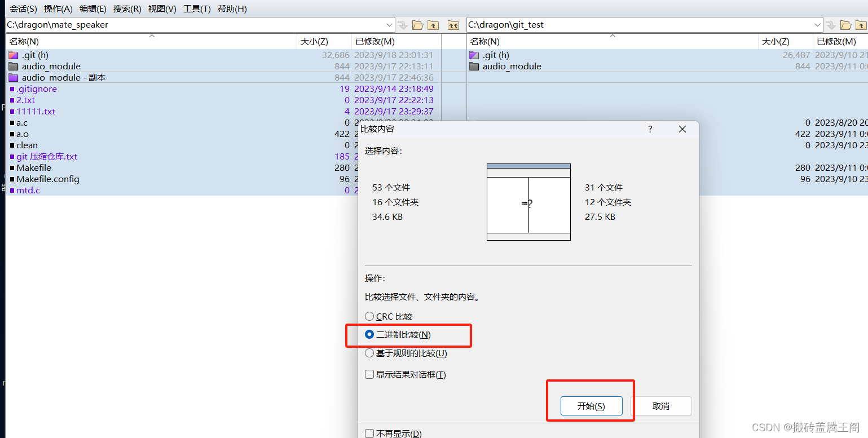Sort left pane by 已修改(M) column header
868x438 pixels.
click(x=396, y=41)
